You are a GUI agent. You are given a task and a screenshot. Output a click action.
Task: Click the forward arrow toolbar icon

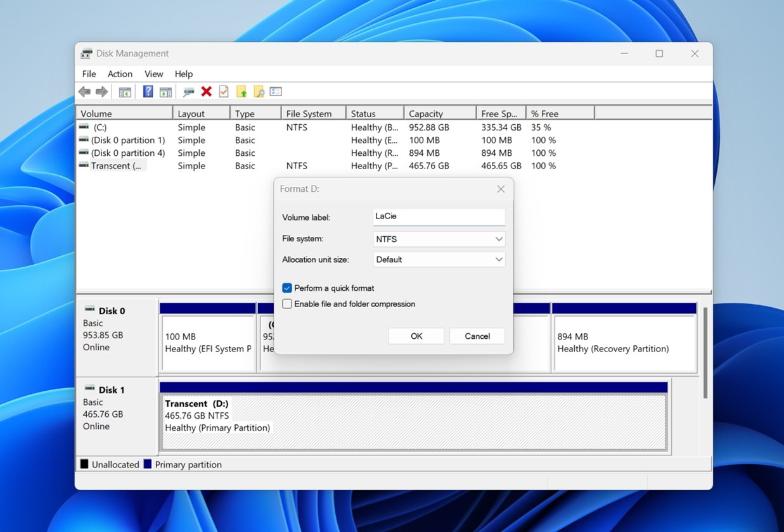click(x=101, y=92)
